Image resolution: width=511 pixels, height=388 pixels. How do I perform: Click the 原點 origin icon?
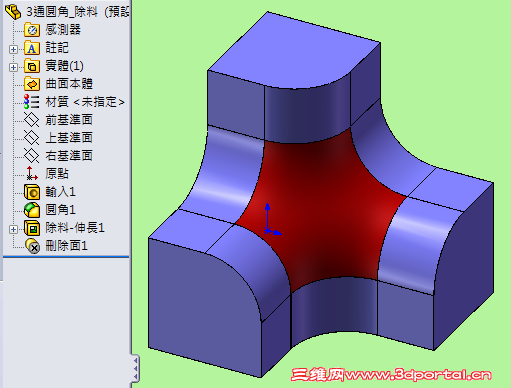click(32, 174)
